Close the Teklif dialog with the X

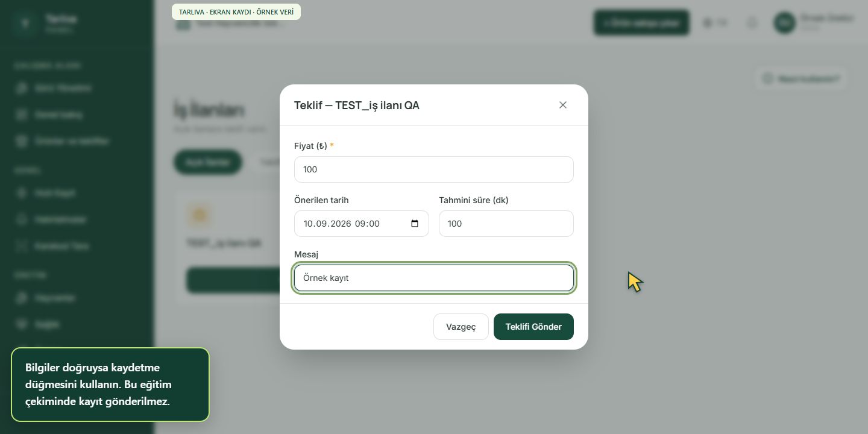pyautogui.click(x=563, y=105)
